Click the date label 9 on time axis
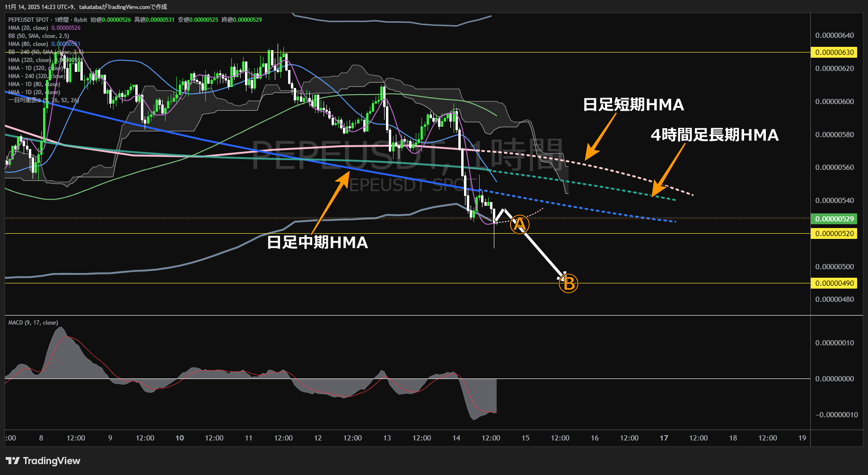The image size is (868, 475). pos(110,438)
